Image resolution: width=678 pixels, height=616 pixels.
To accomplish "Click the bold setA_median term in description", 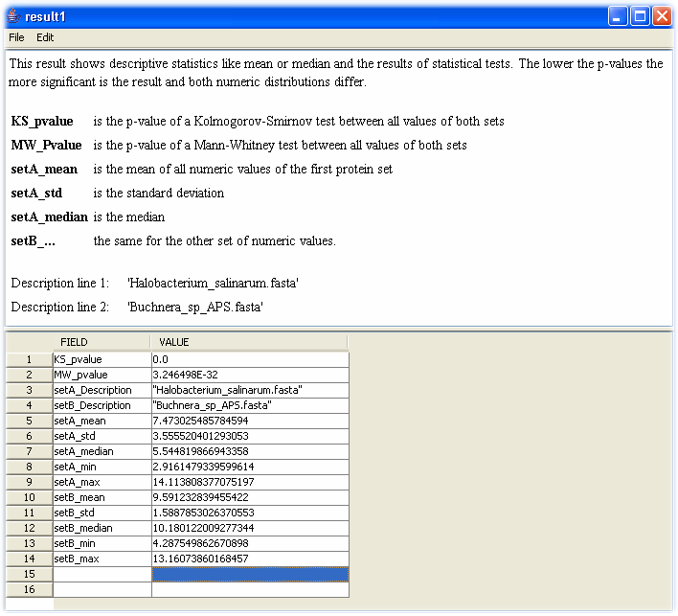I will 49,217.
